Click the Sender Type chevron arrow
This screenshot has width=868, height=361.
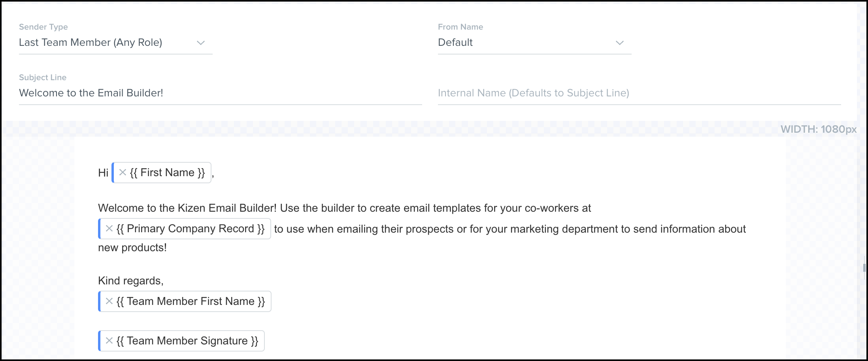(201, 42)
